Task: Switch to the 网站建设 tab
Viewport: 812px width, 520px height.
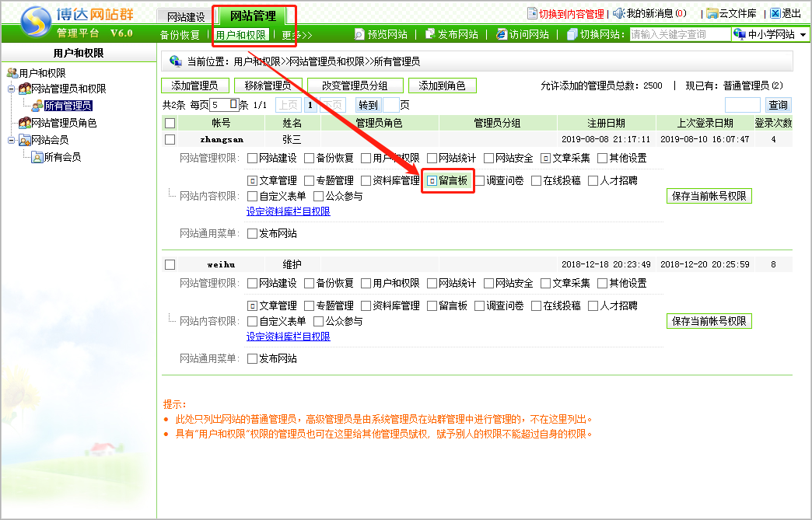Action: pos(186,16)
